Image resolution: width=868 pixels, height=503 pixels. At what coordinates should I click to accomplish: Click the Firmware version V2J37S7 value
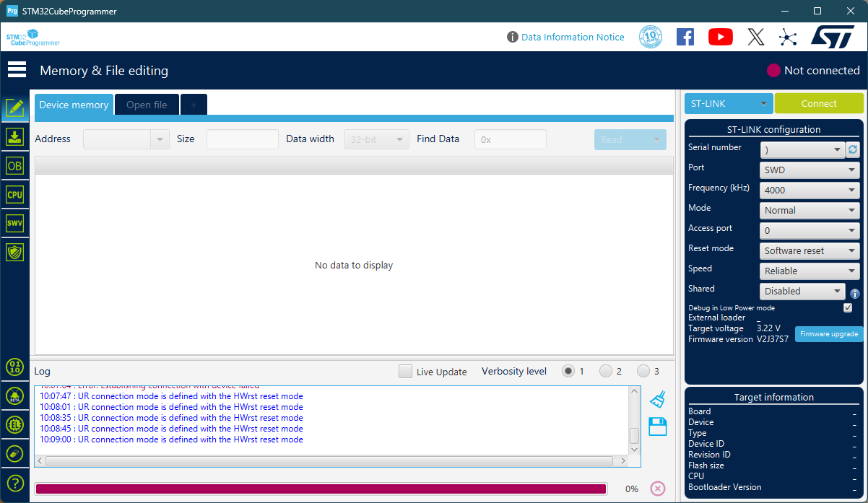773,339
